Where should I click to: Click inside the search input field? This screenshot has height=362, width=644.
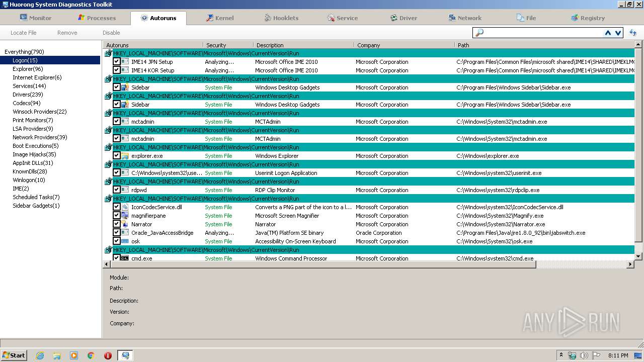point(543,33)
